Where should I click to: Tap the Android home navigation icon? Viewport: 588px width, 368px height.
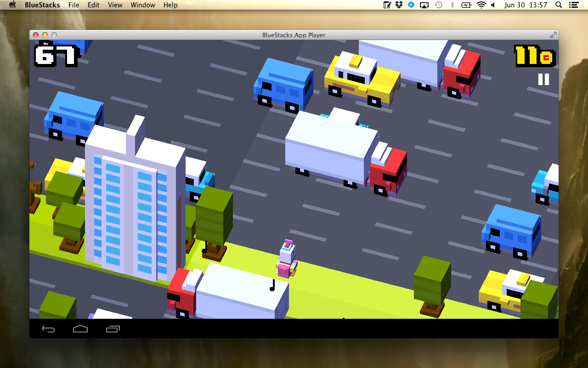pos(80,329)
